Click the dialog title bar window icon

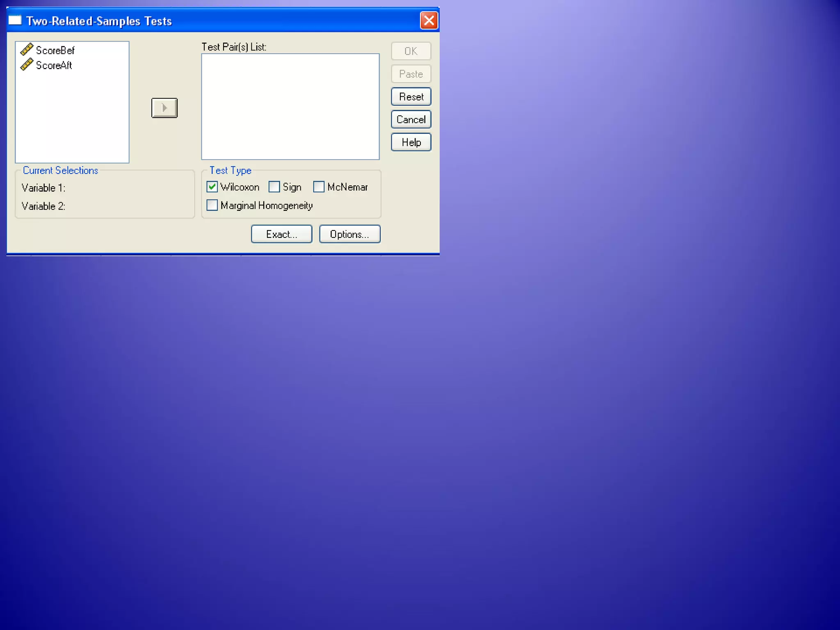click(15, 21)
